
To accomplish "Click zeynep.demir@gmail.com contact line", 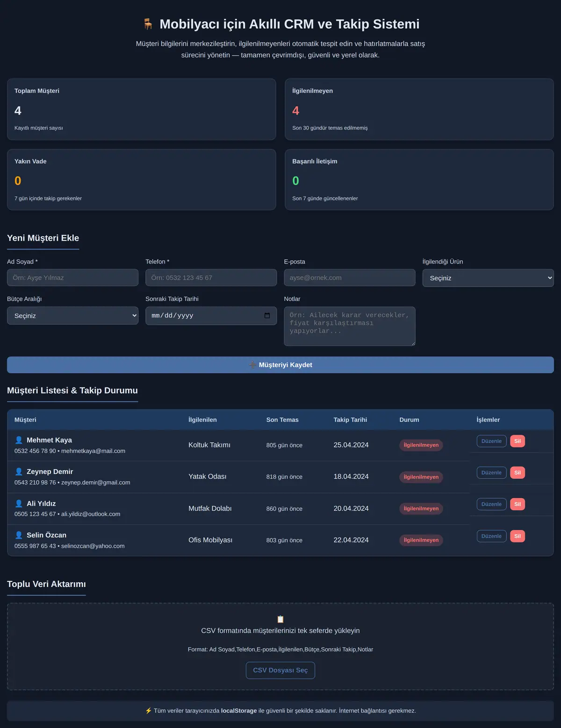I will tap(72, 482).
